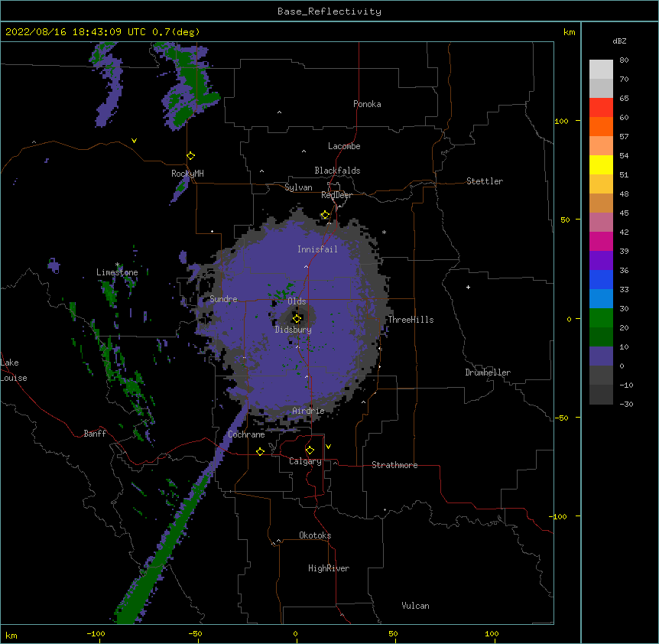Viewport: 659px width, 644px height.
Task: Click the dBZ legend heading
Action: [x=619, y=41]
